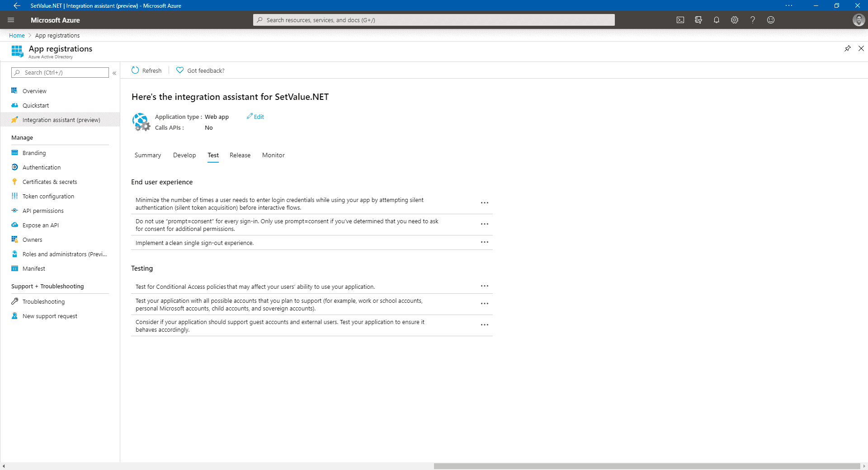Screen dimensions: 868x470
Task: Open ellipsis for single sign-out item
Action: pyautogui.click(x=485, y=242)
